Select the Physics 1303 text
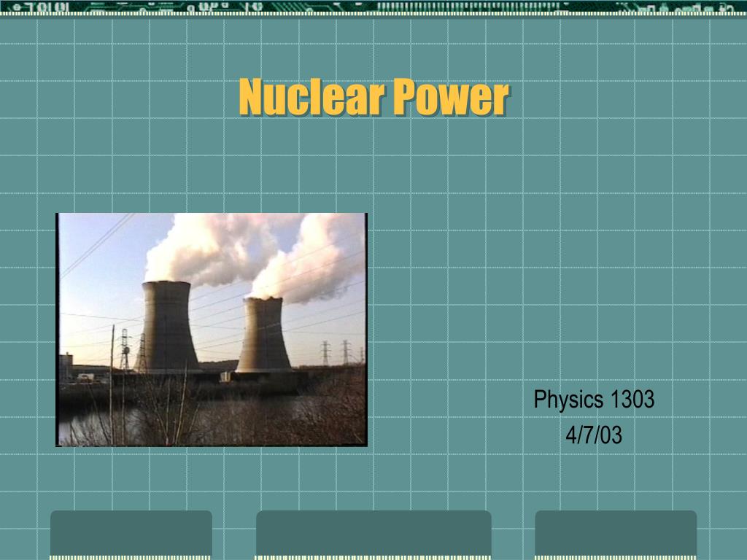747x560 pixels. click(594, 399)
